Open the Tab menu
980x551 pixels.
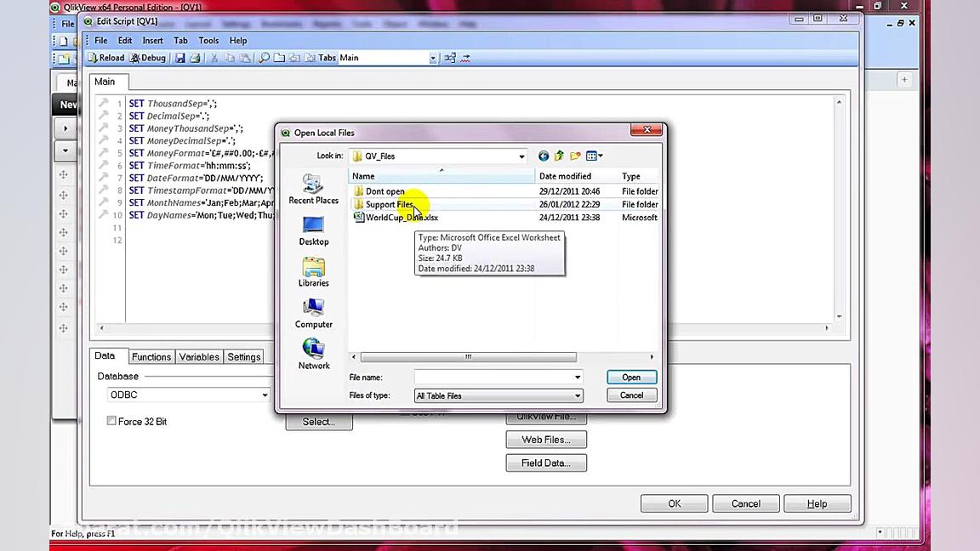(180, 41)
